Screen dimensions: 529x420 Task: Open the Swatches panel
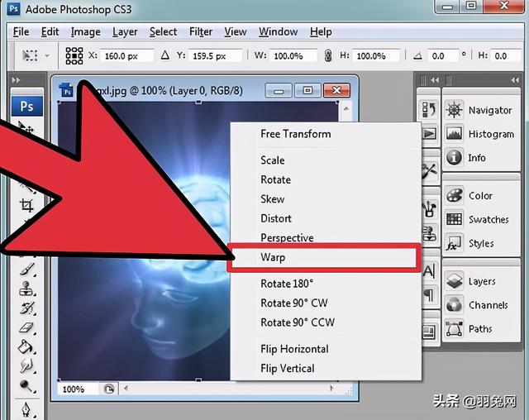pos(481,219)
